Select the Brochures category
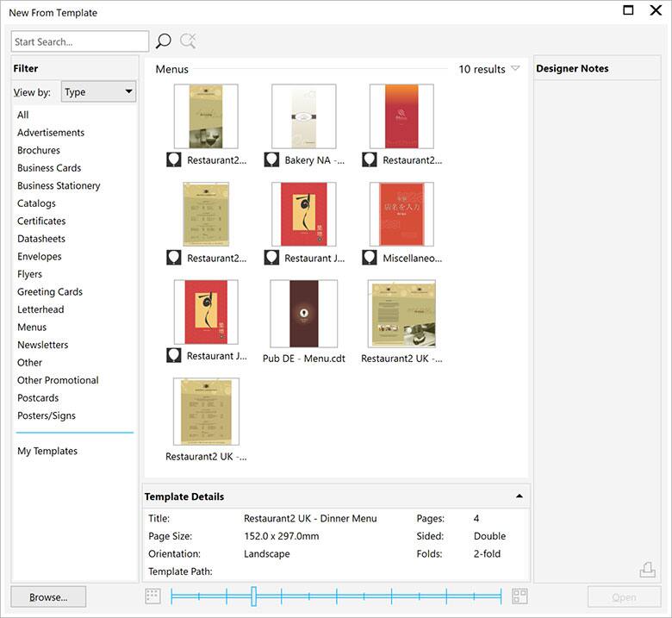This screenshot has width=672, height=618. 39,150
